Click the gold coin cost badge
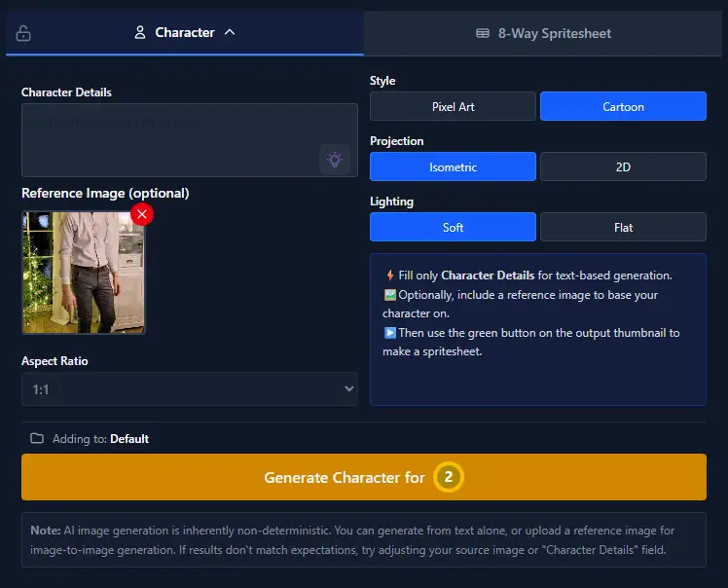728x588 pixels. pos(448,478)
